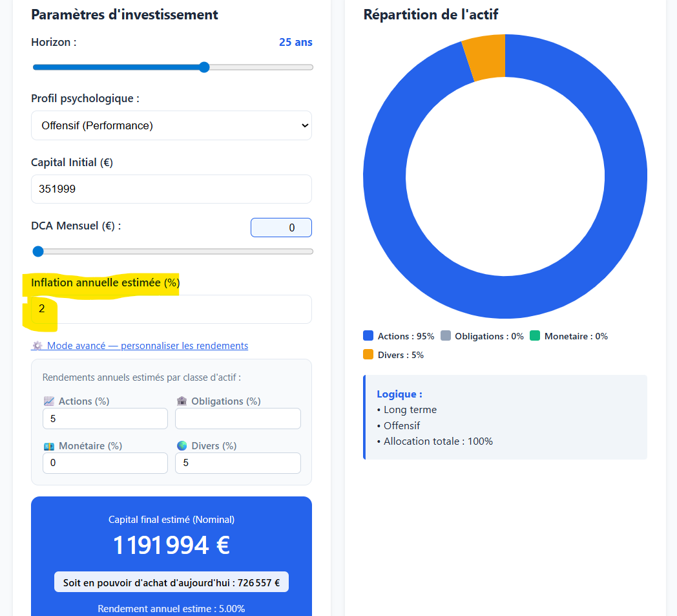Click the Actions (%) return field
Screen dimensions: 677x616
tap(105, 419)
